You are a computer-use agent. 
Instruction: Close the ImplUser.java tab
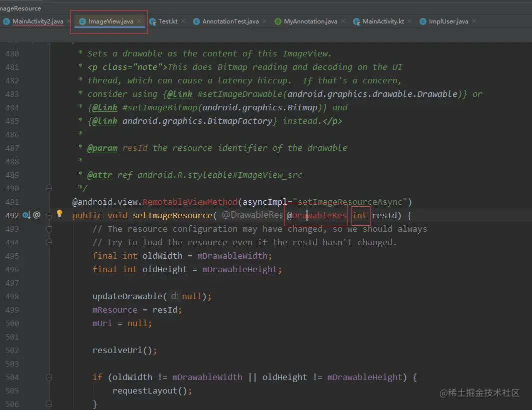(x=474, y=21)
